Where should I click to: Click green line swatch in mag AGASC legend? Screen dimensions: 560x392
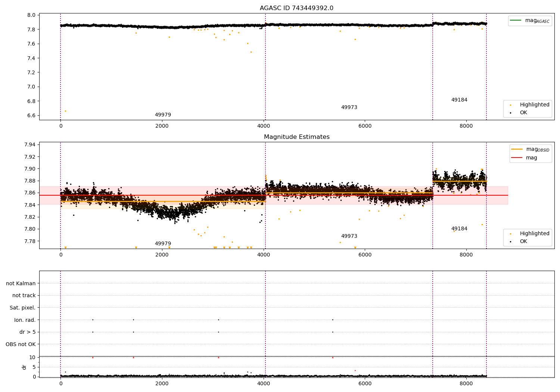click(516, 21)
